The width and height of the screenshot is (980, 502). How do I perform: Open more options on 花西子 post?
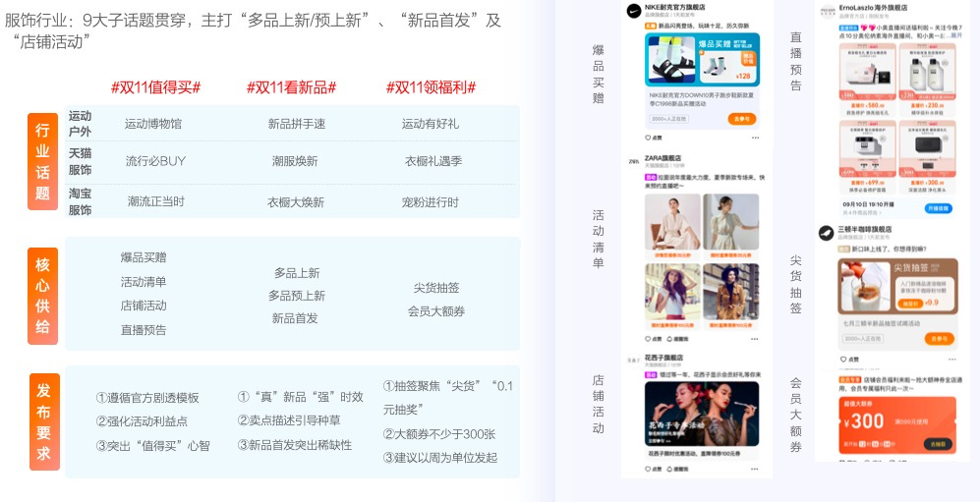[x=755, y=469]
